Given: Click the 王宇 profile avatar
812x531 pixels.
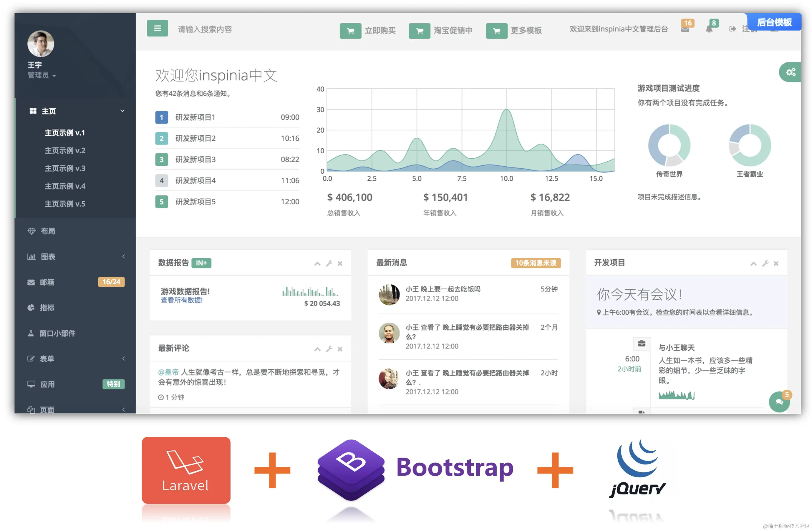Looking at the screenshot, I should pos(41,44).
